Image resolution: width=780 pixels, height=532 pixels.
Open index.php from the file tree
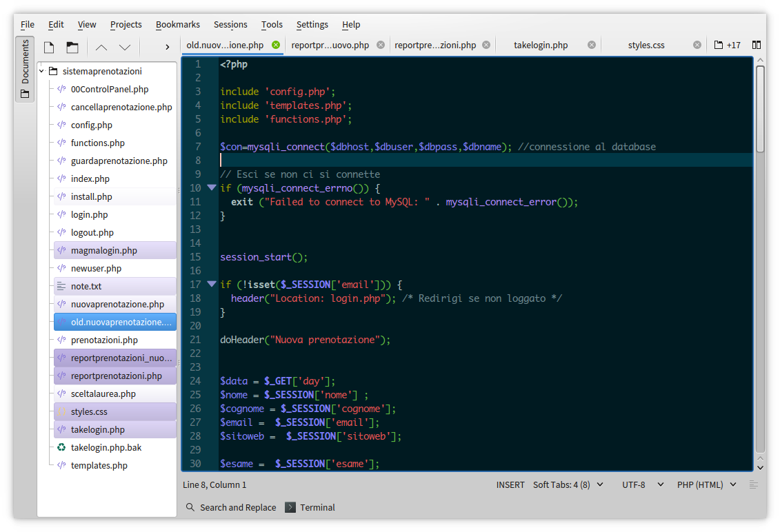click(115, 178)
